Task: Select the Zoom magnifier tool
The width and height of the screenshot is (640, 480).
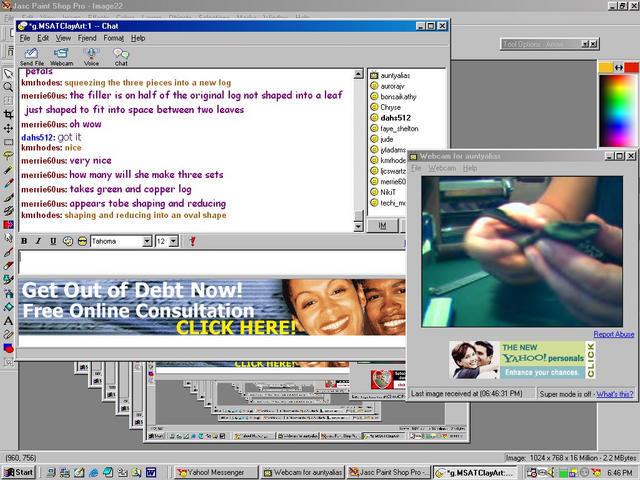Action: [8, 87]
